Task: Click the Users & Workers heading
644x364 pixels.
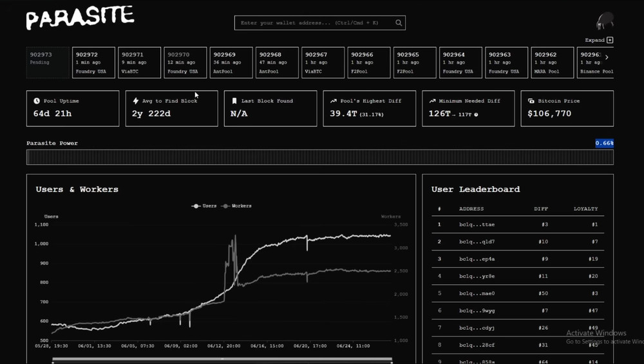Action: [x=77, y=189]
